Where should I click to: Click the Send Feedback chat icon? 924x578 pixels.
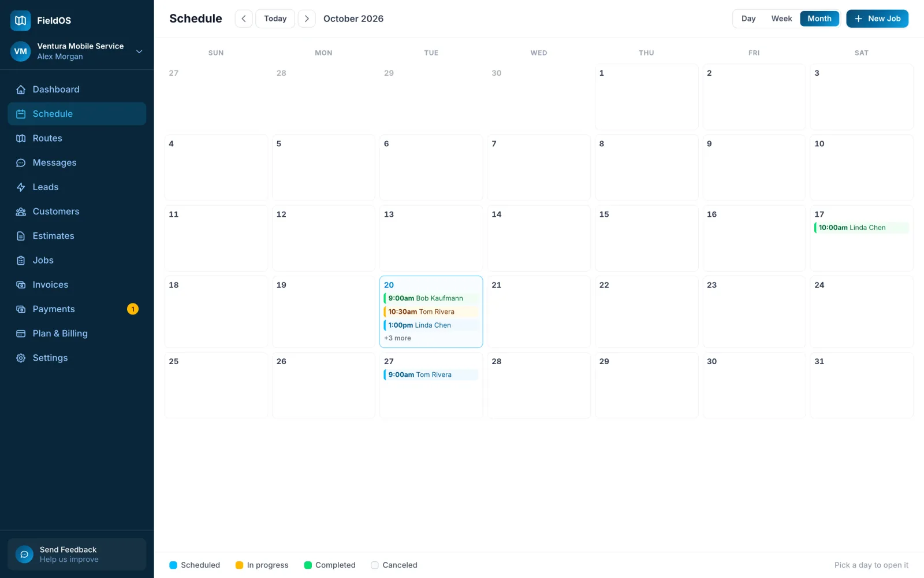tap(24, 554)
